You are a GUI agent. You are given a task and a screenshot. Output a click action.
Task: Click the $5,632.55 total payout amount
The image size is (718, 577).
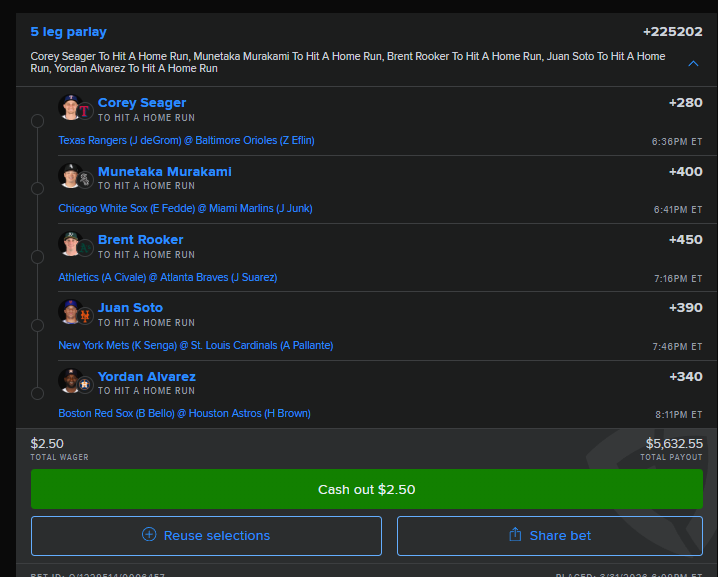click(674, 444)
